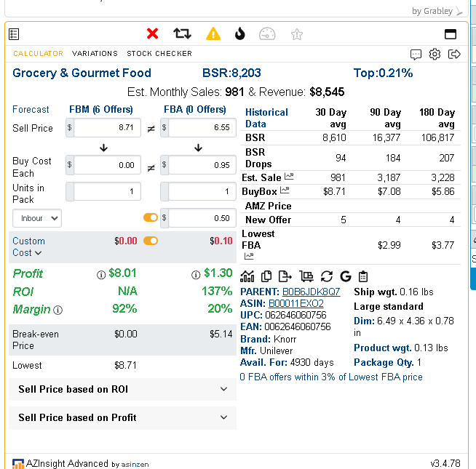Click the grey star favorite icon
Screen dimensions: 476x469
coord(296,34)
